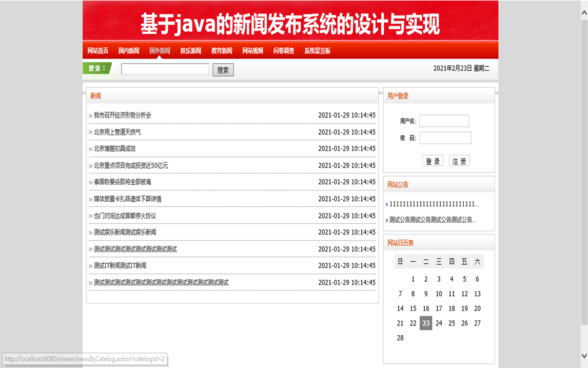Screen dimensions: 588x368
Task: Open 娱乐新闻 category
Action: pos(190,51)
